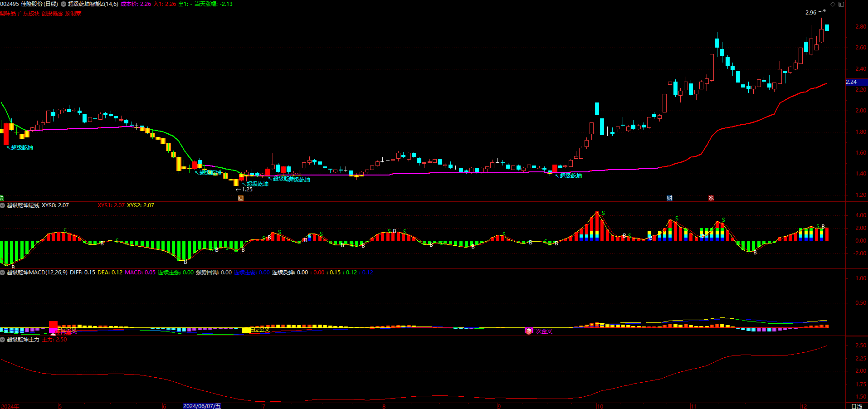This screenshot has height=409, width=868.
Task: Click the month 8 label on time axis
Action: tap(384, 406)
